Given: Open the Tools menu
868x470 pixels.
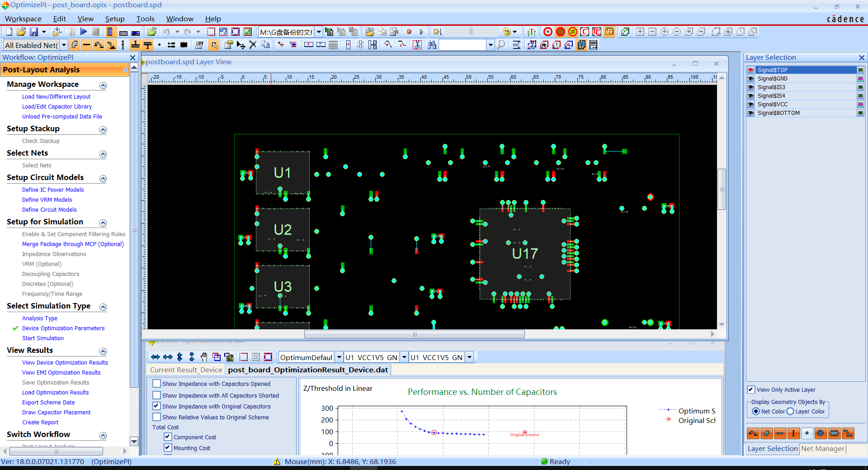Looking at the screenshot, I should point(145,19).
